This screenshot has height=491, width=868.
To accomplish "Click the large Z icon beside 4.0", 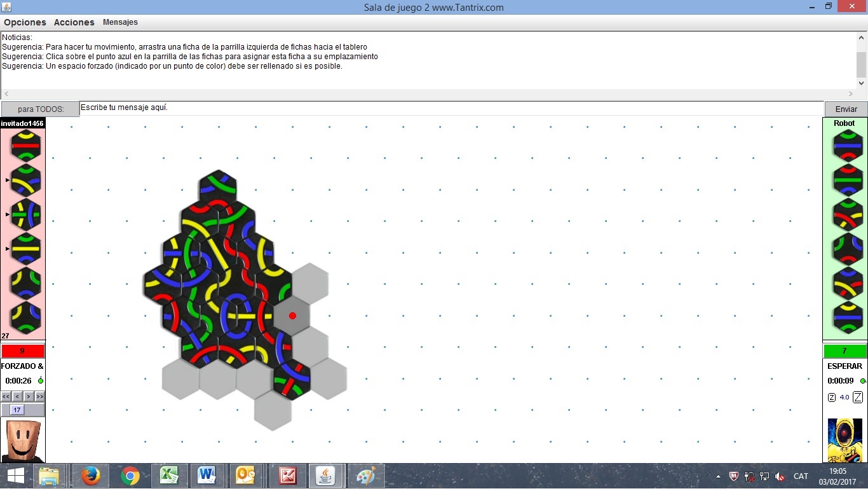I will 858,398.
